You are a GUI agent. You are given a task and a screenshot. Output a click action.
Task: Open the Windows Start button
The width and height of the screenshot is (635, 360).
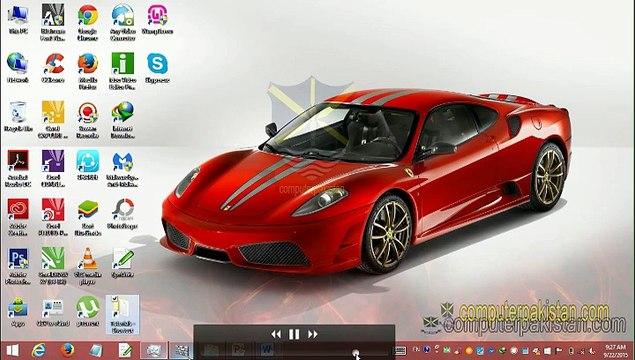(x=12, y=350)
